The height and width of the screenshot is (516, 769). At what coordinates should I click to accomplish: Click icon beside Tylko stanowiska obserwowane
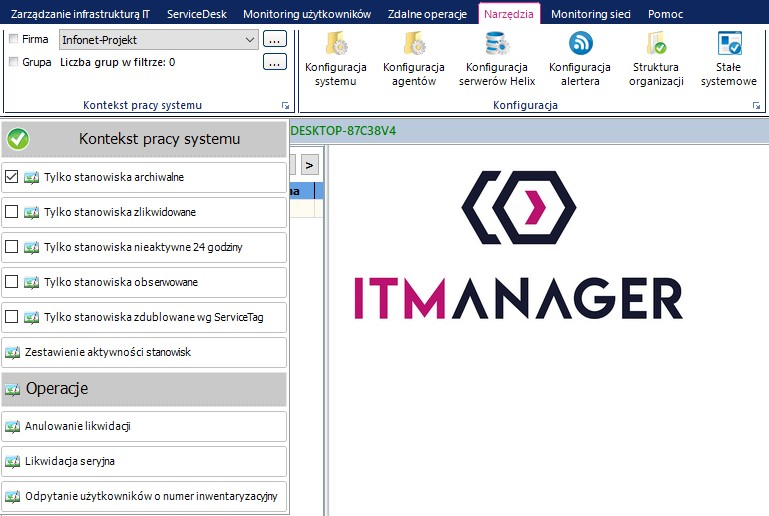(x=31, y=282)
